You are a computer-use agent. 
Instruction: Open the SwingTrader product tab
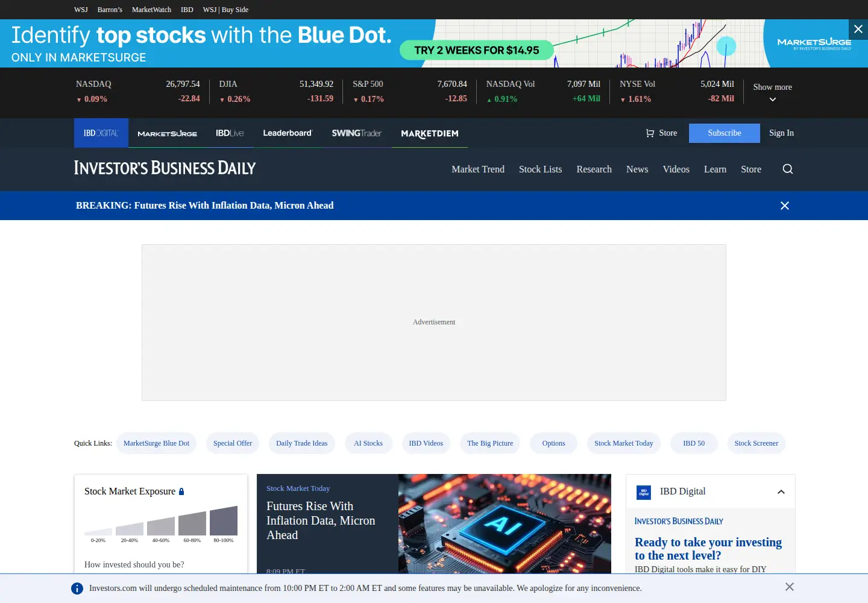point(357,133)
